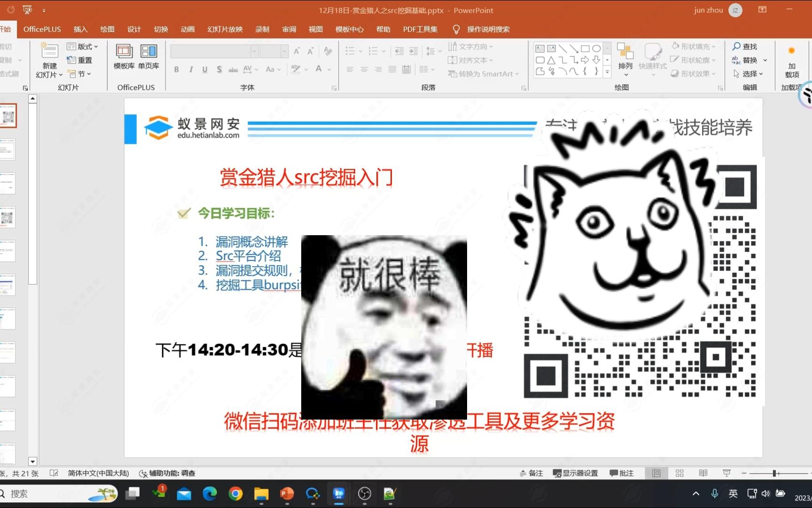
Task: Click Align Right paragraph icon
Action: pyautogui.click(x=378, y=70)
